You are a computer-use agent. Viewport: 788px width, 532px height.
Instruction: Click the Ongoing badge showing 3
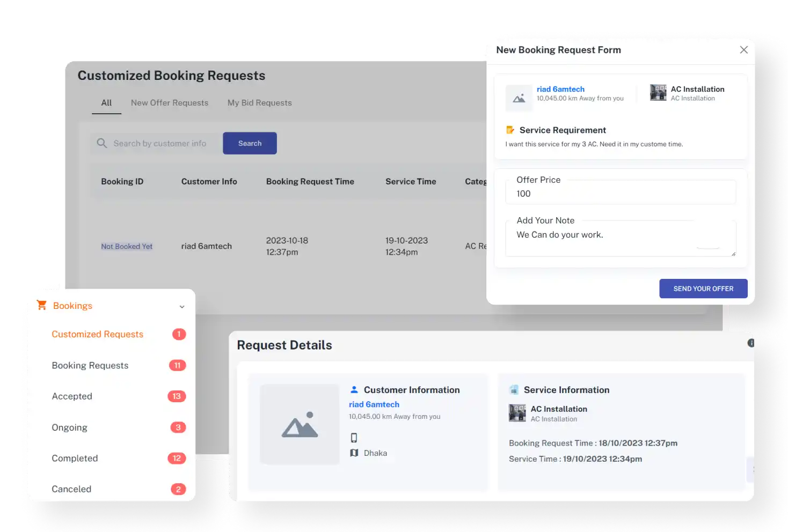(x=178, y=427)
